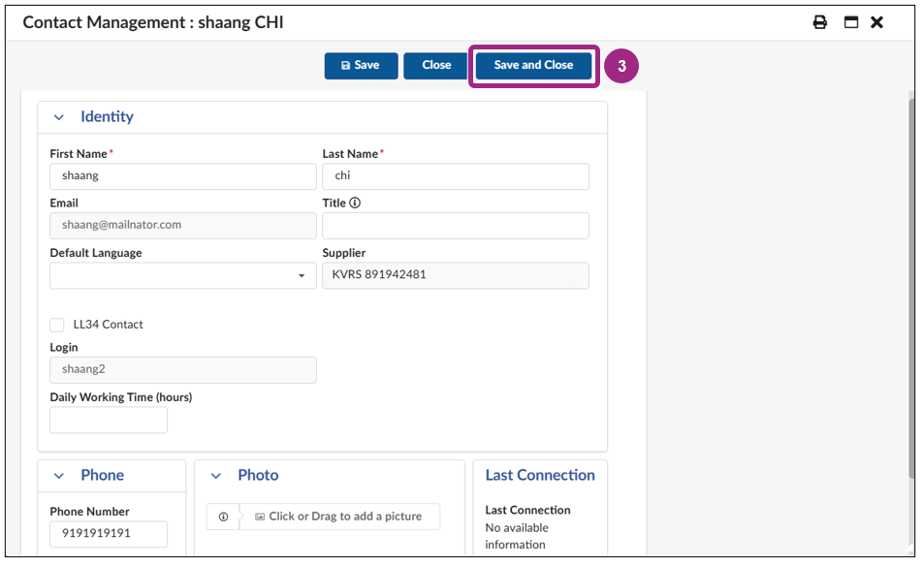This screenshot has width=924, height=564.
Task: Open the Default Language dropdown
Action: (x=302, y=275)
